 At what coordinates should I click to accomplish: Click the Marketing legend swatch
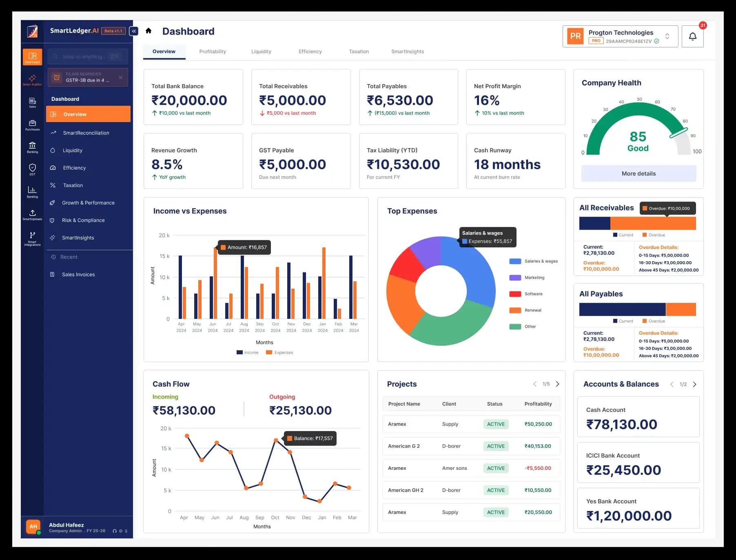(x=515, y=278)
